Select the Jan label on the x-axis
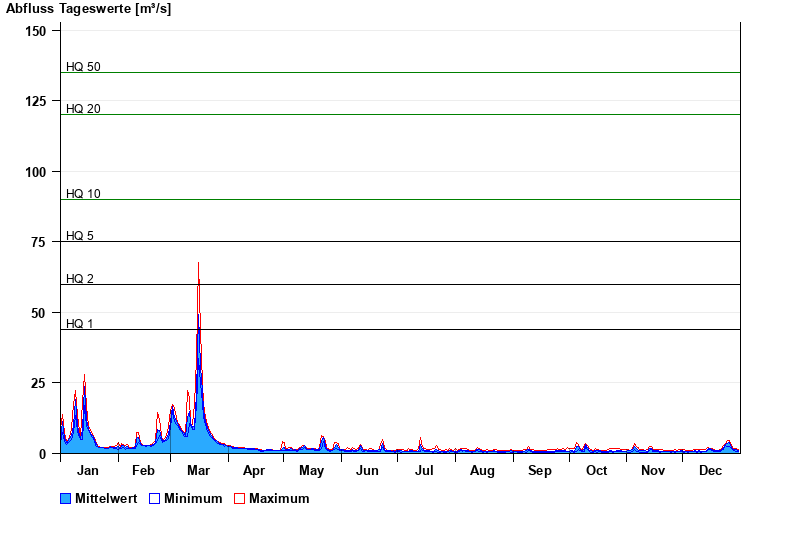 click(x=88, y=471)
